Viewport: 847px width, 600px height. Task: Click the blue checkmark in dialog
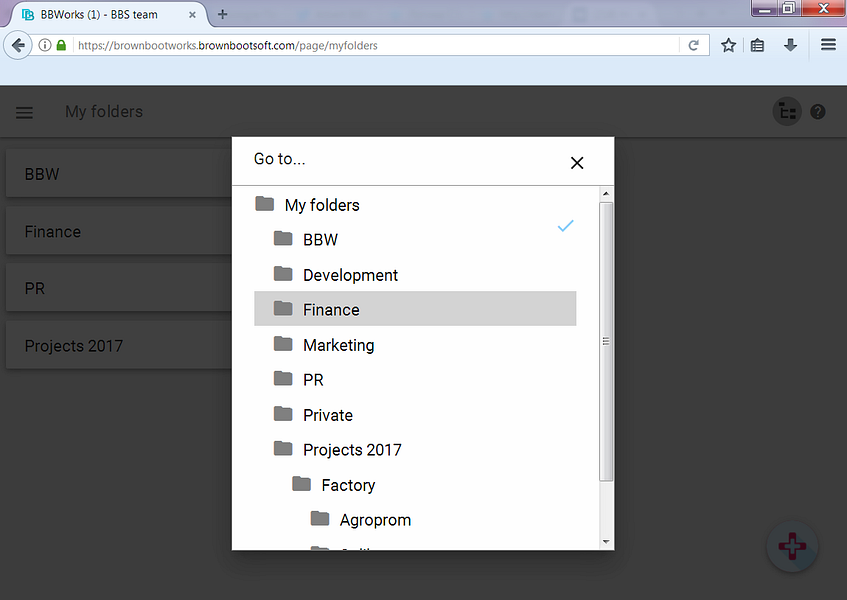(x=565, y=226)
